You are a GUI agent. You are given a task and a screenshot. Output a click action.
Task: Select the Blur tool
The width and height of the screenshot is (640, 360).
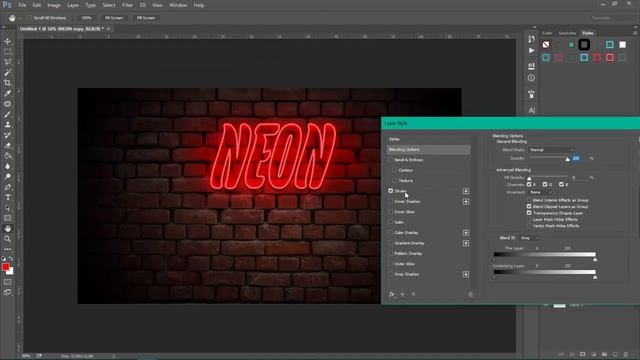coord(8,166)
